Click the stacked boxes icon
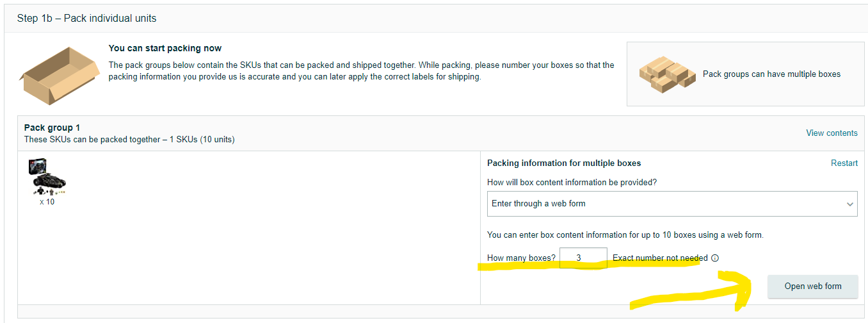Image resolution: width=868 pixels, height=323 pixels. tap(667, 74)
